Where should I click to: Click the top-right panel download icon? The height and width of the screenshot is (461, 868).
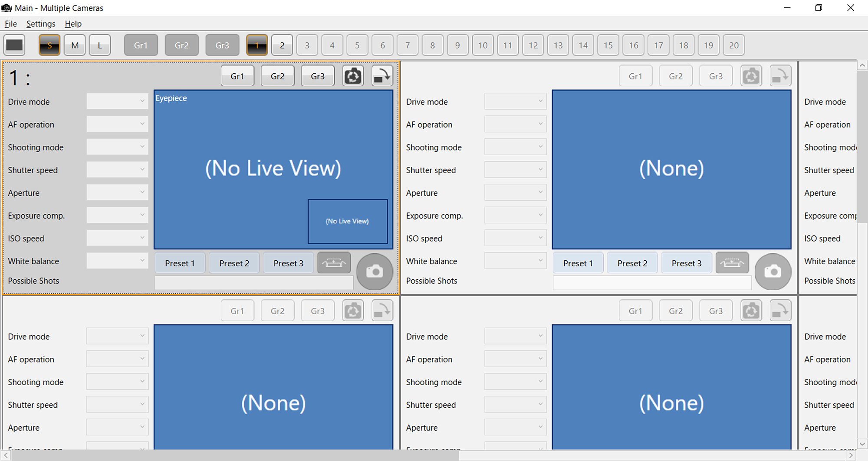[x=780, y=76]
